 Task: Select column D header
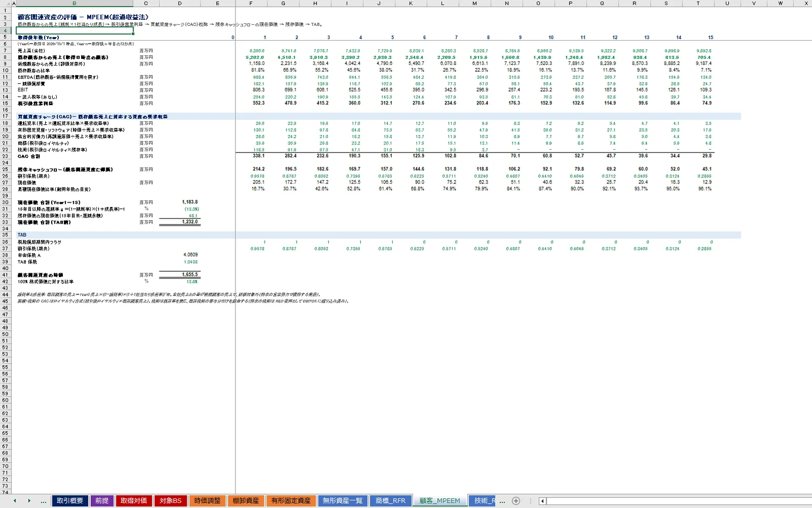180,4
